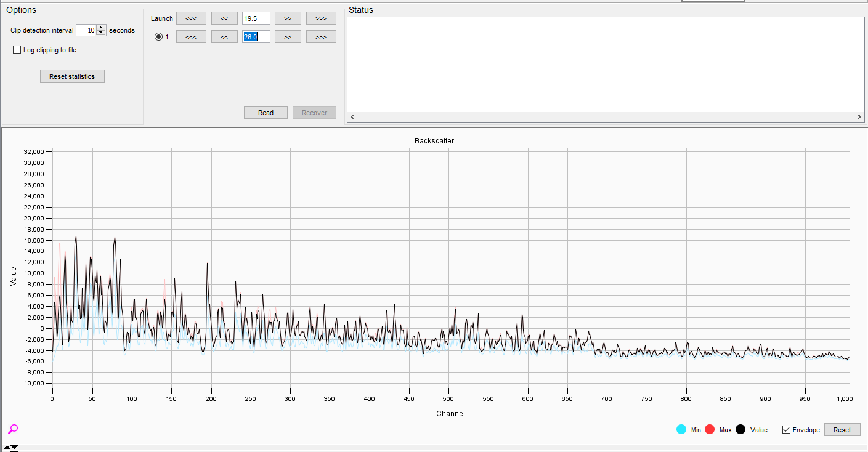
Task: Click the black Value legend circle
Action: [740, 429]
